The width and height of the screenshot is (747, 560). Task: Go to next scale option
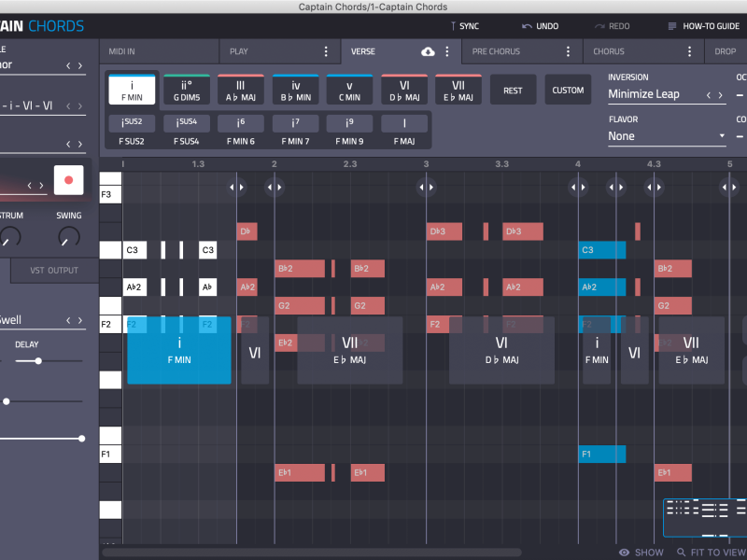(x=80, y=65)
